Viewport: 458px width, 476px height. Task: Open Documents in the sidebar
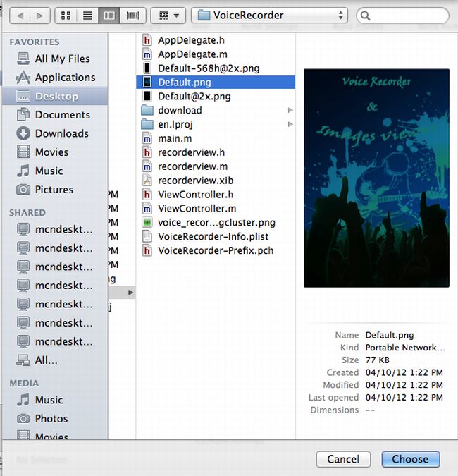[54, 115]
